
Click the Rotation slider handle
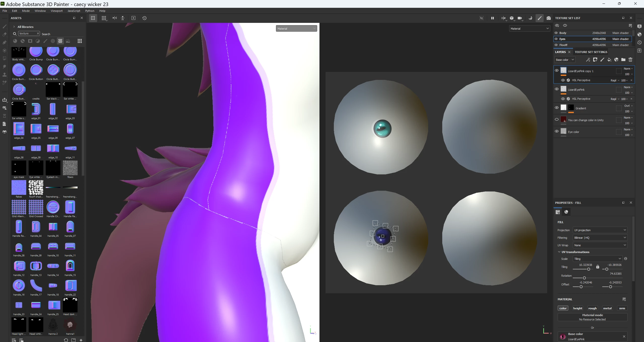(584, 278)
